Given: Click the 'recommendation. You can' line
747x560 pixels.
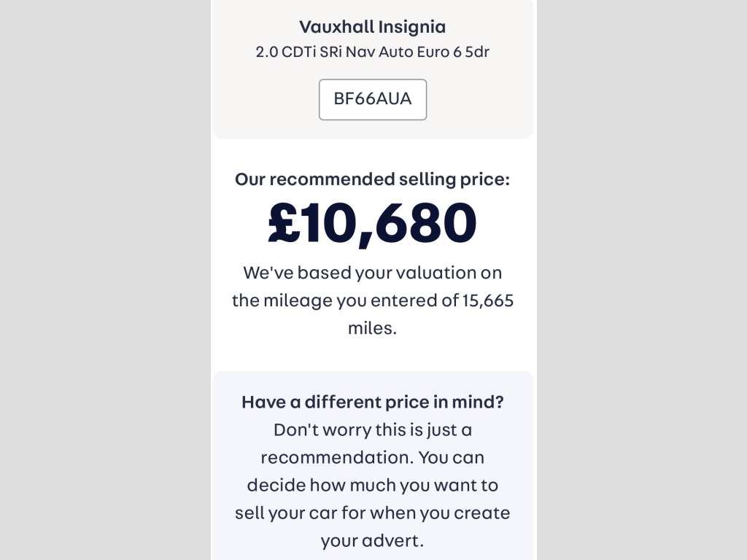Looking at the screenshot, I should click(372, 458).
